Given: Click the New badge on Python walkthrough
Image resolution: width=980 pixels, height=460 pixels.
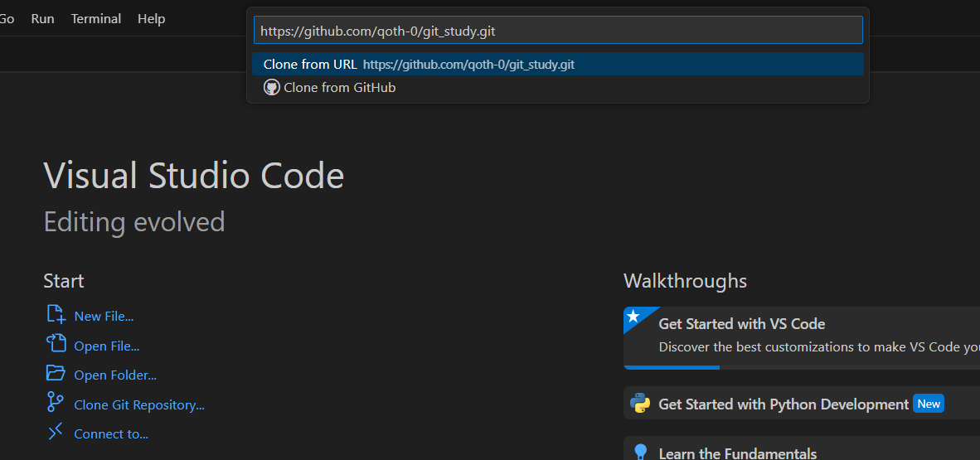Looking at the screenshot, I should (x=928, y=404).
